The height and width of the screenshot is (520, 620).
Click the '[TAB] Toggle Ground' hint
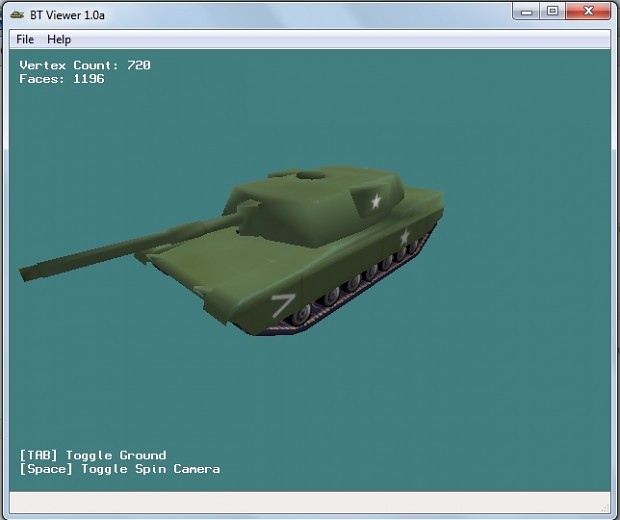pos(93,455)
